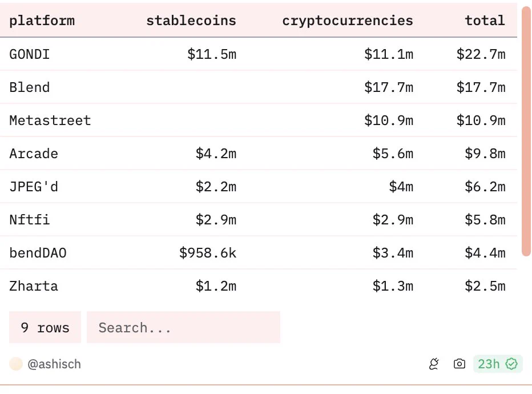Click the camera screenshot icon
532x394 pixels.
click(x=460, y=364)
